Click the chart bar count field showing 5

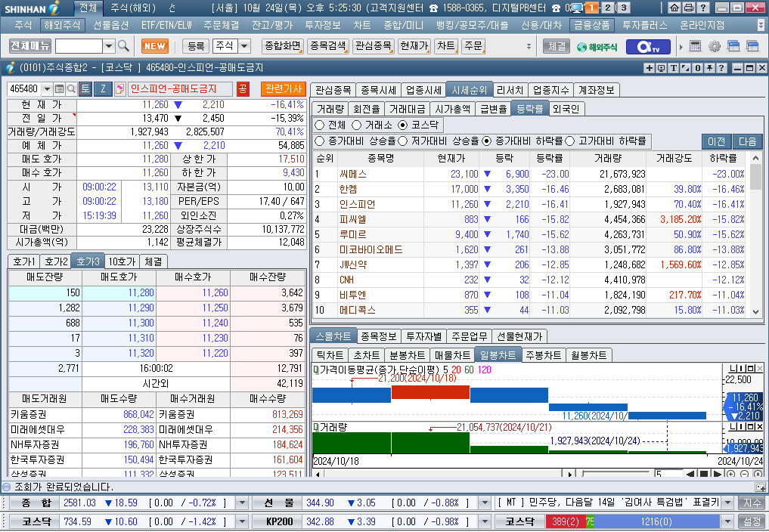coord(668,474)
